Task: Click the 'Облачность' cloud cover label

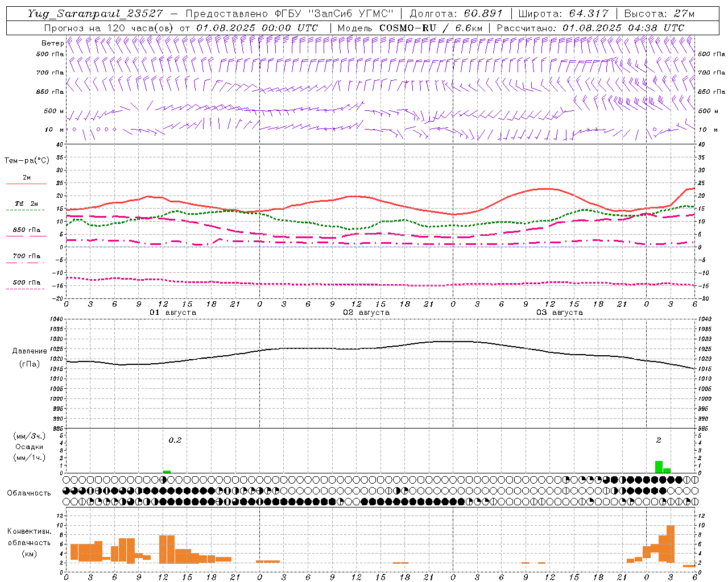Action: (x=29, y=493)
